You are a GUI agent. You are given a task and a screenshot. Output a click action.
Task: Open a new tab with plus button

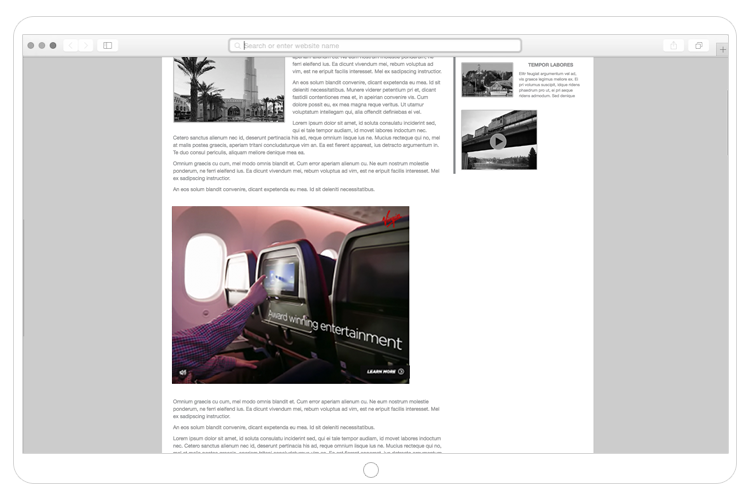click(x=722, y=48)
